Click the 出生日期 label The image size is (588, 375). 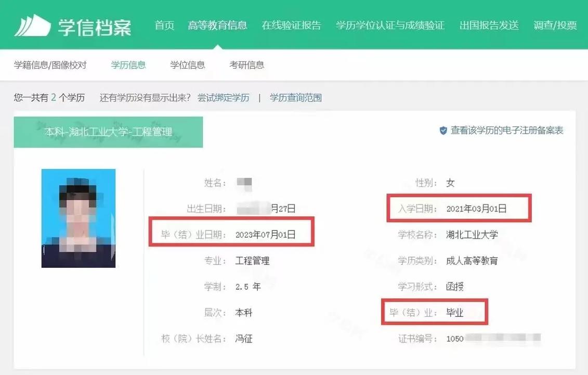[206, 209]
